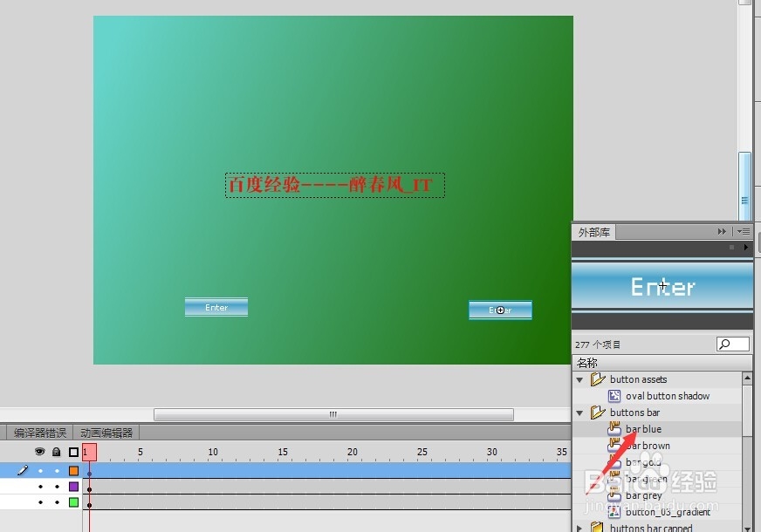The width and height of the screenshot is (761, 532).
Task: Click the double-arrow collapse icon on 外部库 panel
Action: click(722, 231)
